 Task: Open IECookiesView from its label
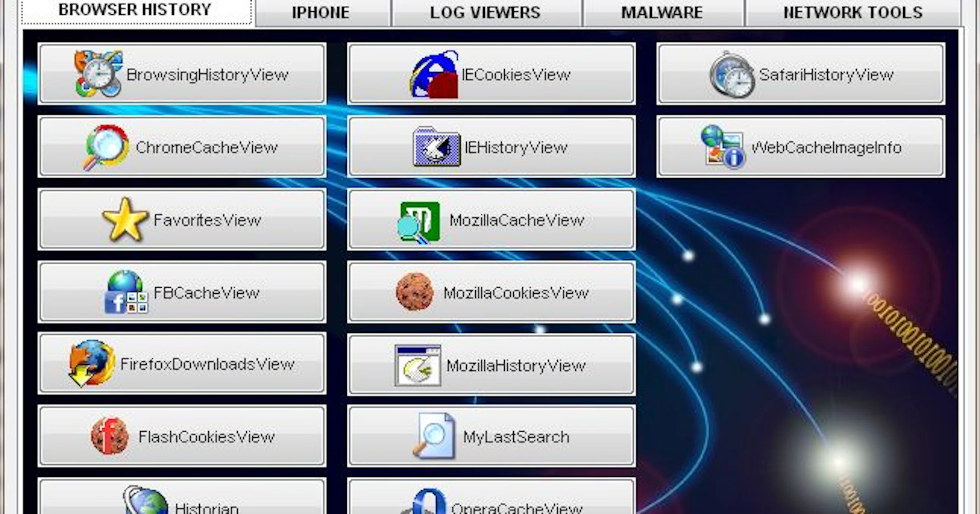click(516, 75)
